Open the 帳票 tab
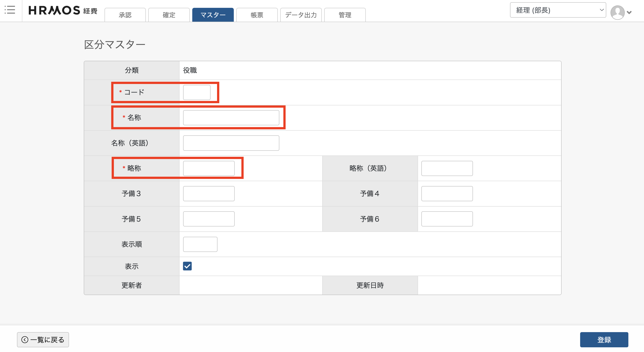 tap(257, 15)
